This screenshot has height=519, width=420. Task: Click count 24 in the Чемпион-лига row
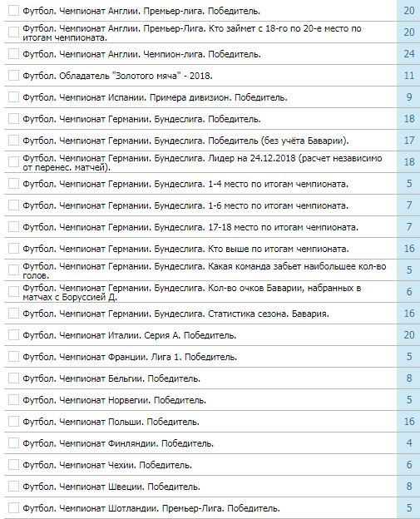pos(408,53)
